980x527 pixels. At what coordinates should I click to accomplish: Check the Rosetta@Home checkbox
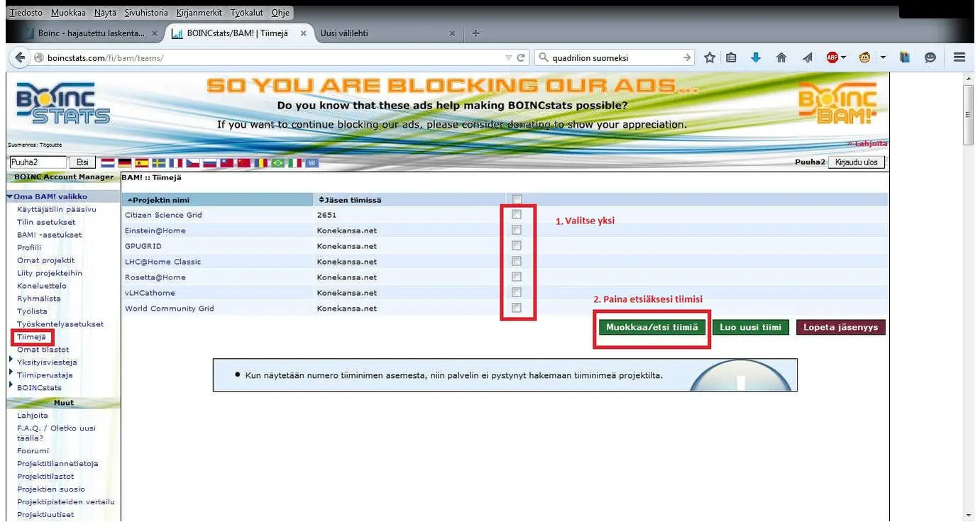click(517, 277)
